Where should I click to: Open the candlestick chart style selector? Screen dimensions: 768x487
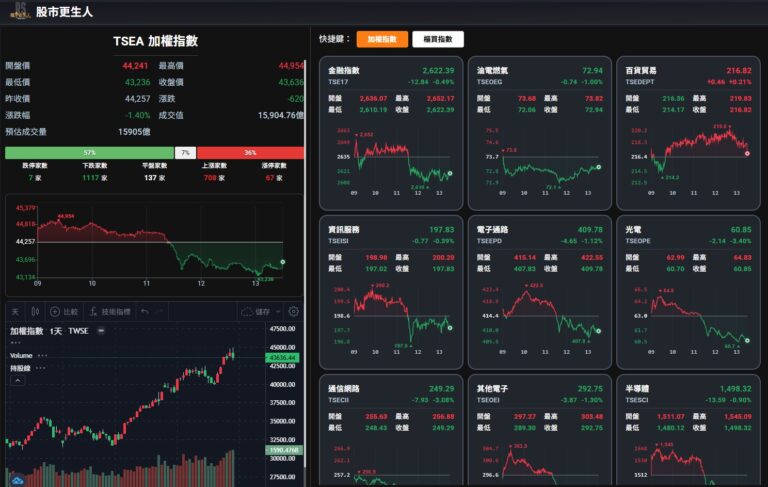[35, 312]
